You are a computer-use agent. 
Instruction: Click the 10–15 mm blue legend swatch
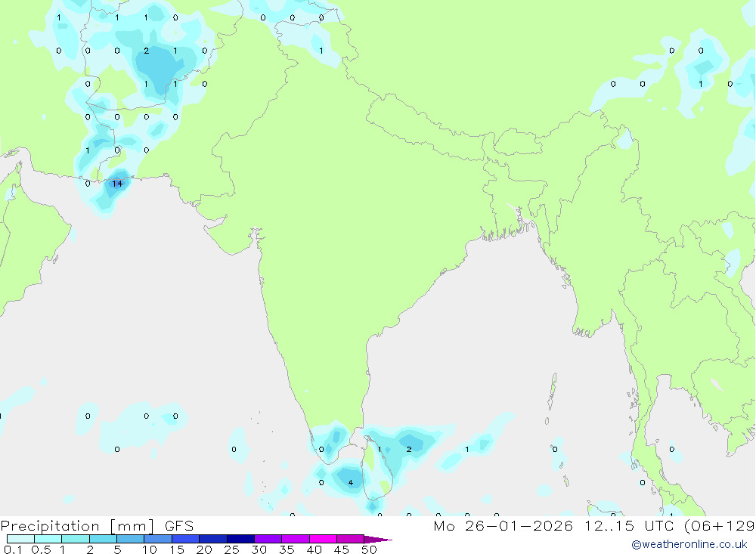(158, 539)
